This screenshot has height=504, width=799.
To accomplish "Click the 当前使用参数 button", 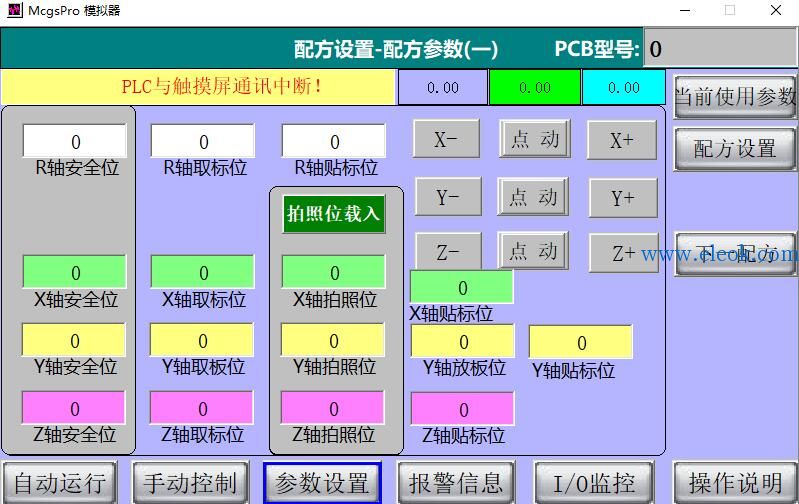I will pos(735,97).
